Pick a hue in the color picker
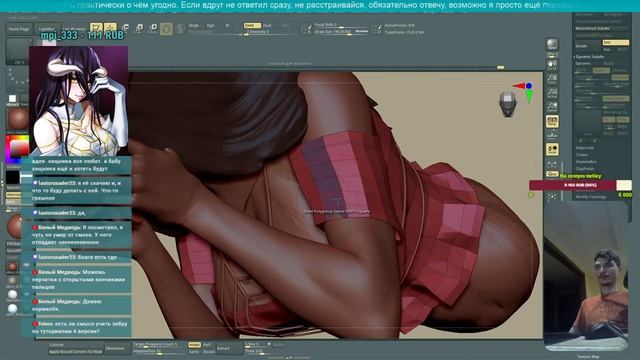This screenshot has width=640, height=360. [17, 149]
